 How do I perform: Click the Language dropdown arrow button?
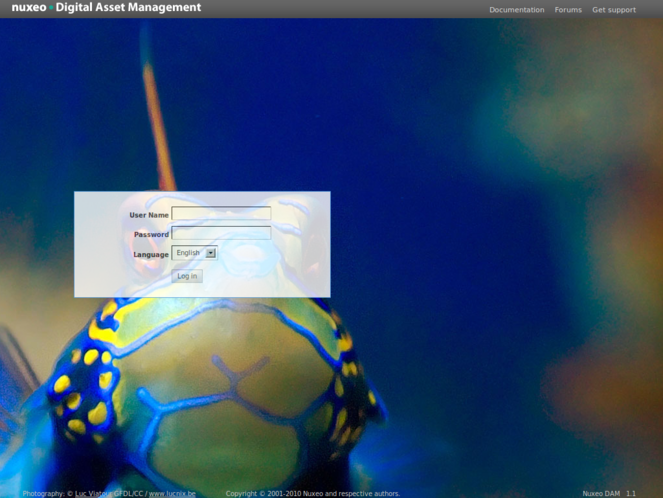click(x=211, y=254)
